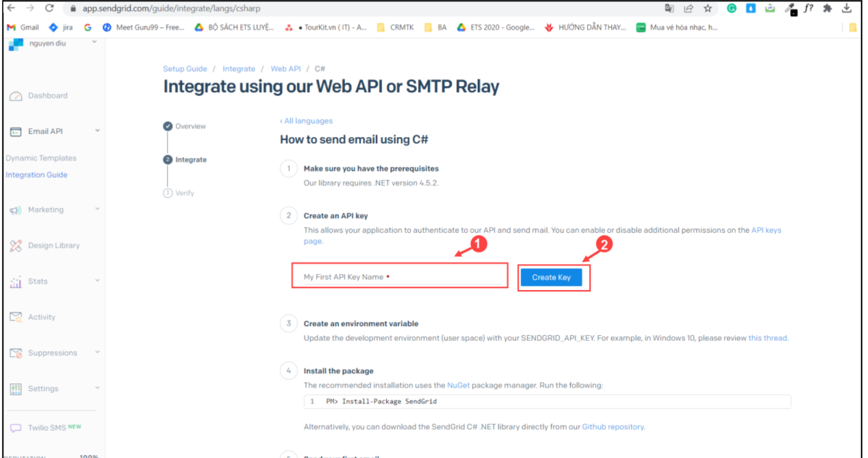Click the Activity envelope search icon
This screenshot has width=868, height=458.
click(16, 317)
